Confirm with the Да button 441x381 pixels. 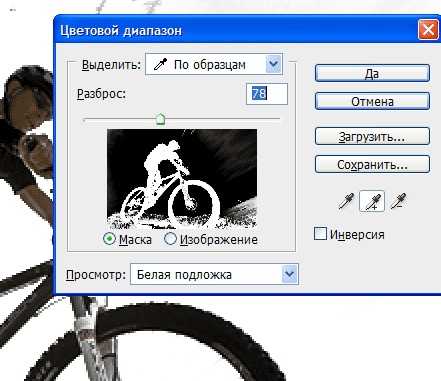372,73
